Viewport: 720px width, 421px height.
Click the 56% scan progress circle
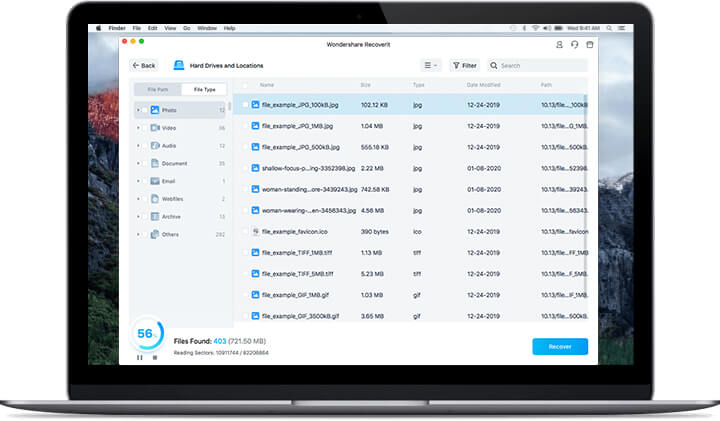point(147,333)
